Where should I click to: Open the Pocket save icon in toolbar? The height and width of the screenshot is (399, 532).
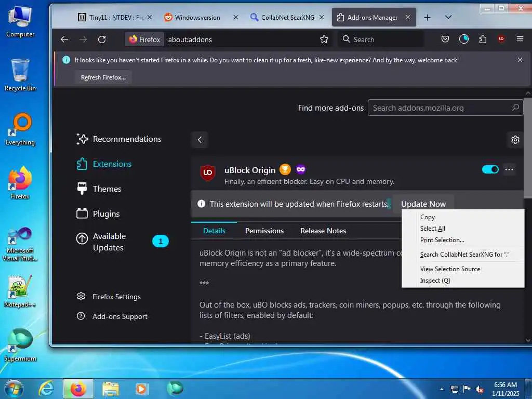click(x=445, y=39)
